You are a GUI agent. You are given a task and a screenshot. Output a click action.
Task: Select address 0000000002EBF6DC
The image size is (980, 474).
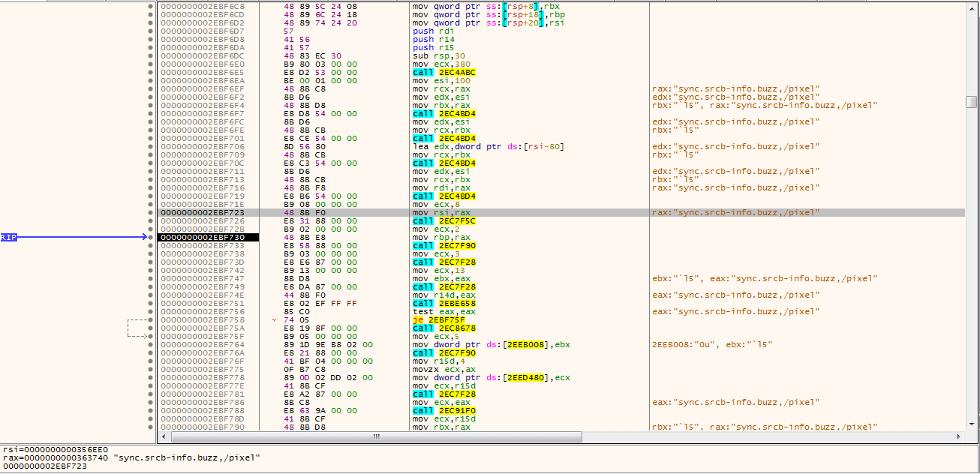[202, 55]
